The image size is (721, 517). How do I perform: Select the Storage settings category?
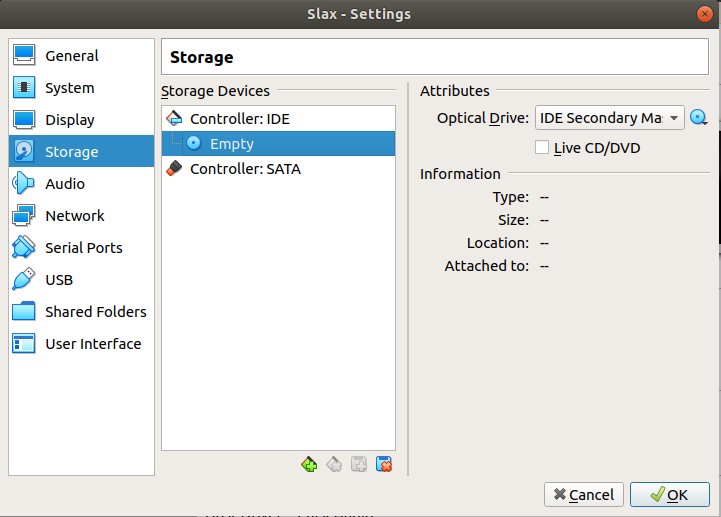(x=81, y=151)
